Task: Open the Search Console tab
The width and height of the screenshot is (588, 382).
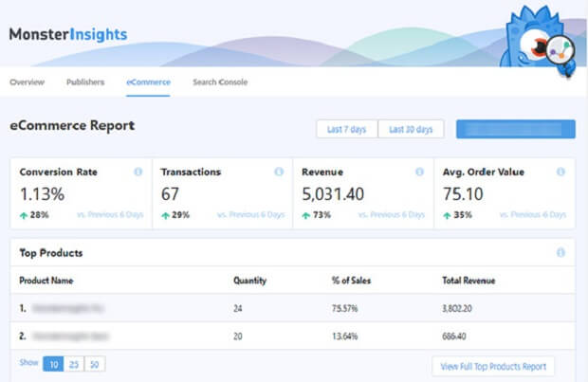Action: (x=220, y=82)
